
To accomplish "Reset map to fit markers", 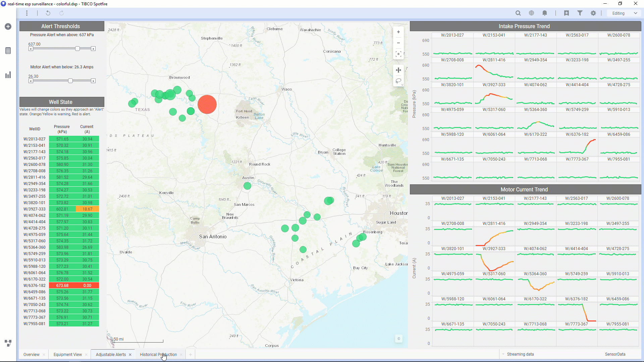I will click(398, 54).
